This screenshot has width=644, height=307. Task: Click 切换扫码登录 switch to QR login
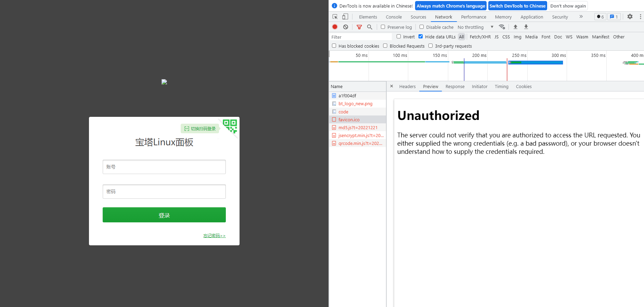pyautogui.click(x=200, y=128)
